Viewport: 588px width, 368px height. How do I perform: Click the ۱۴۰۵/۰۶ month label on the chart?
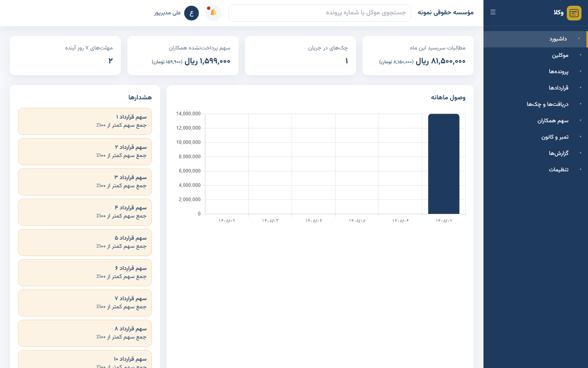[400, 221]
